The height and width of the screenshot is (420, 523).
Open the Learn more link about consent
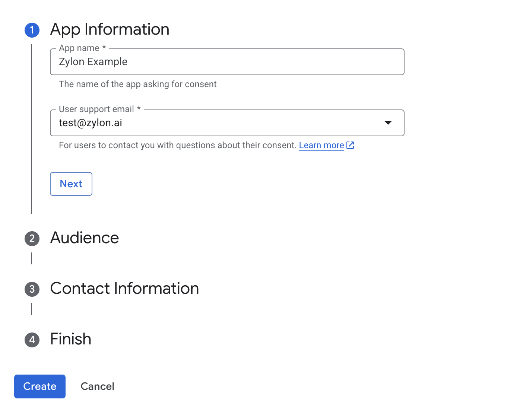click(x=321, y=145)
